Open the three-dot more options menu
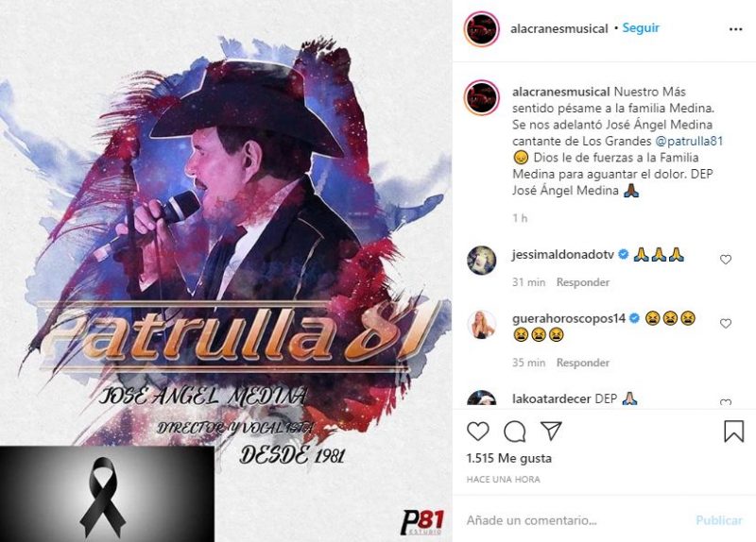Image resolution: width=756 pixels, height=542 pixels. coord(736,29)
